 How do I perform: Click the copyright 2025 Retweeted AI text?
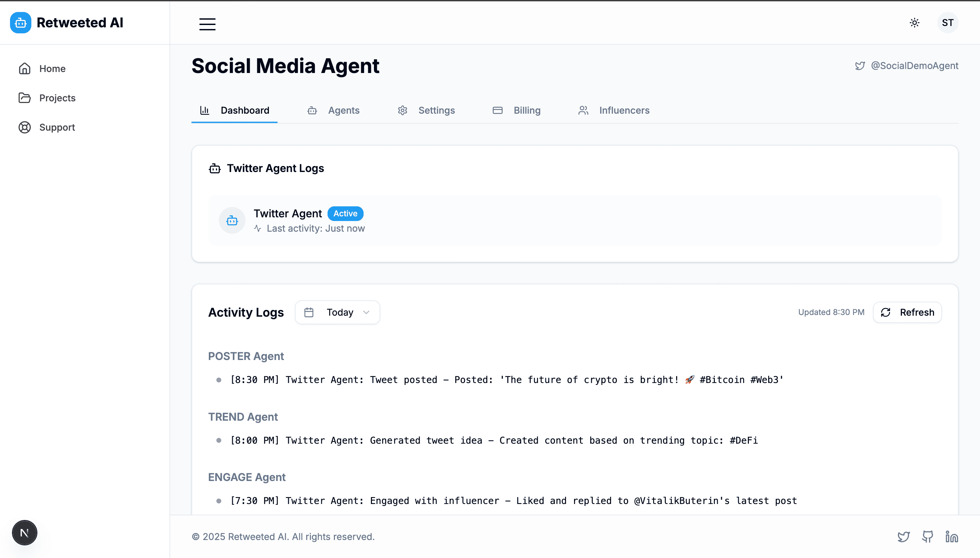(x=283, y=537)
